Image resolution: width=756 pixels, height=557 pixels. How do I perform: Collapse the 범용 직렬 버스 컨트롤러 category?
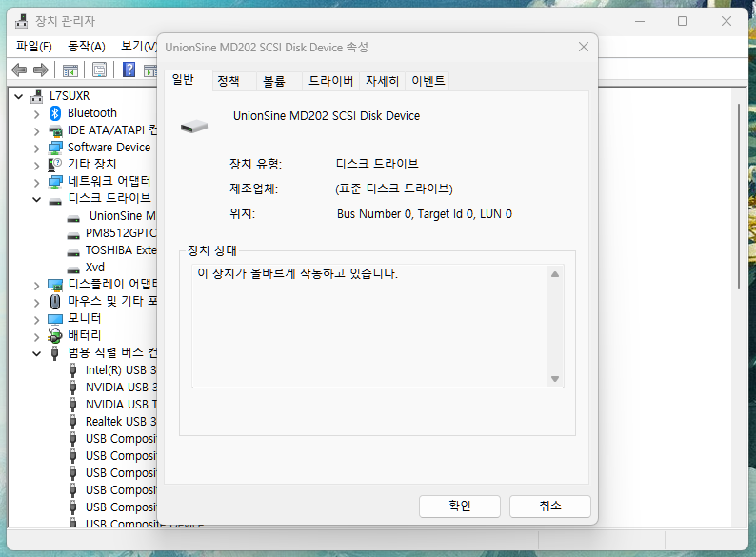tap(36, 353)
